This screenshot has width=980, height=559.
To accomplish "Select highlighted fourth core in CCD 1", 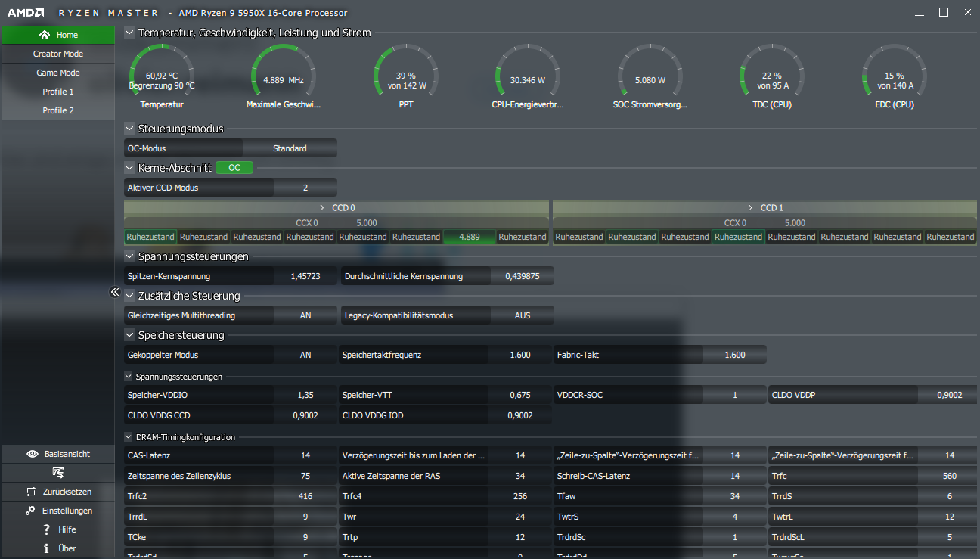I will (x=739, y=237).
